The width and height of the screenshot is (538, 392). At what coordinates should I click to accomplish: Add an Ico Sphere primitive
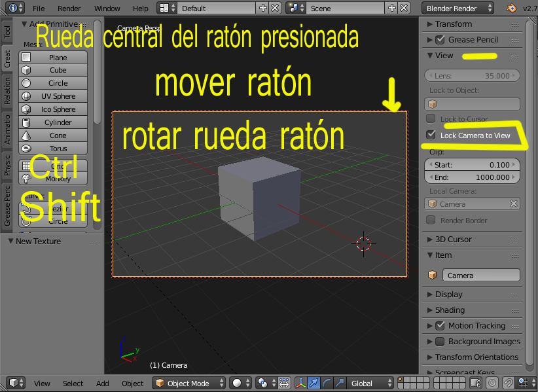[x=53, y=109]
